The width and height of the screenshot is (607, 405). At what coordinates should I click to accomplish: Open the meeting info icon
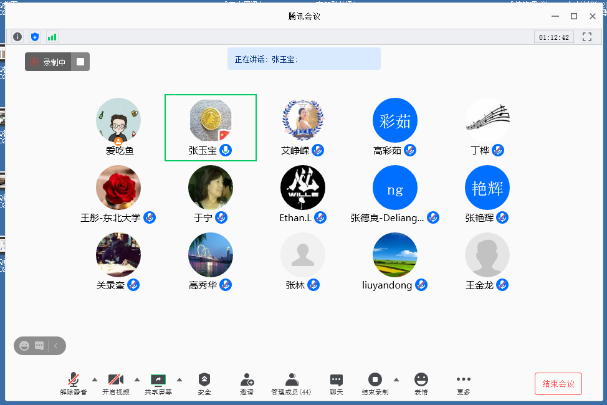[17, 36]
